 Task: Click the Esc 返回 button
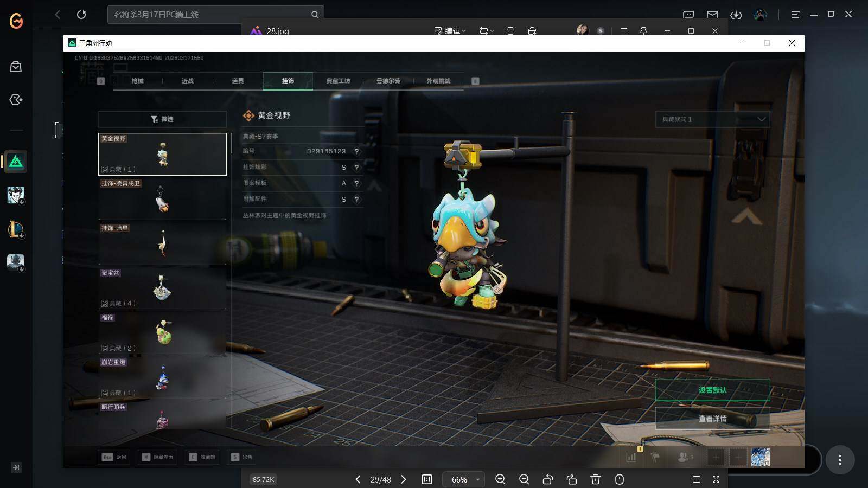[x=114, y=457]
